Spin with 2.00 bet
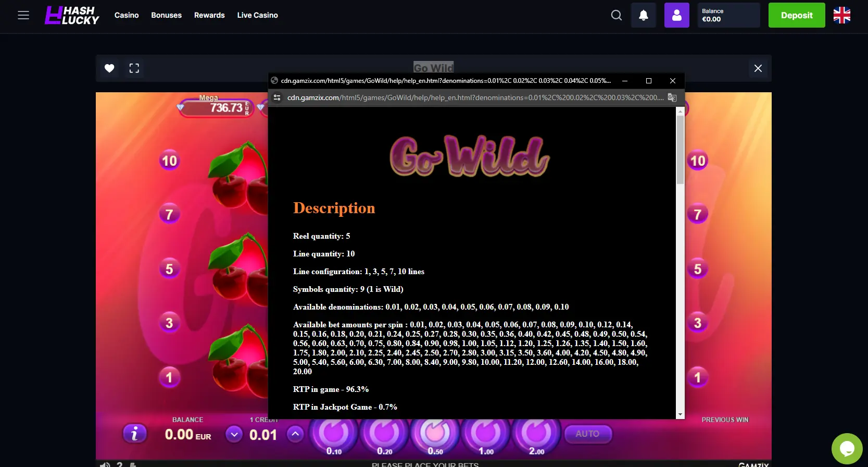The height and width of the screenshot is (467, 868). pyautogui.click(x=536, y=435)
